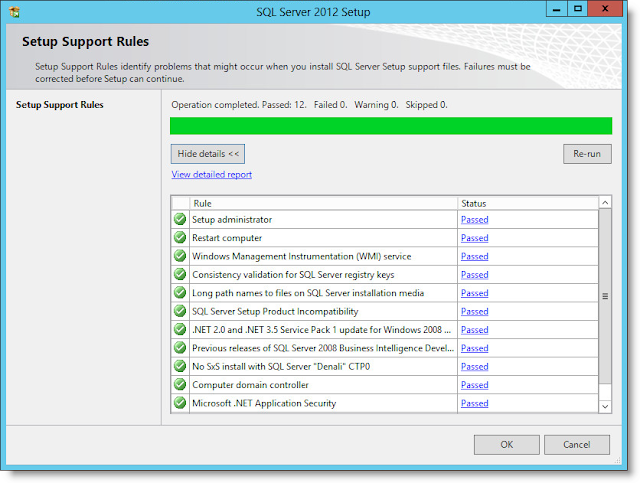Click check icon for Product Incompatibility rule

pos(180,311)
